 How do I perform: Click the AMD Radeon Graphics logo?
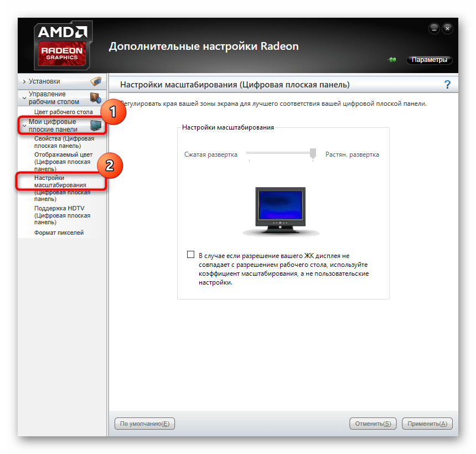coord(63,45)
